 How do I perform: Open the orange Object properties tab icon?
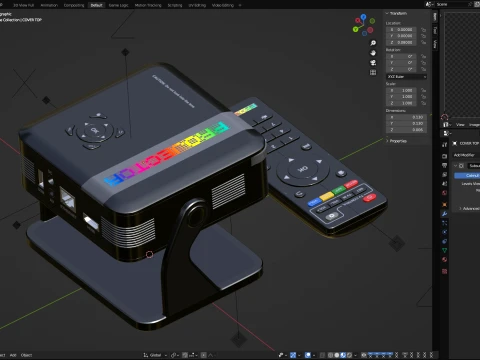[444, 204]
